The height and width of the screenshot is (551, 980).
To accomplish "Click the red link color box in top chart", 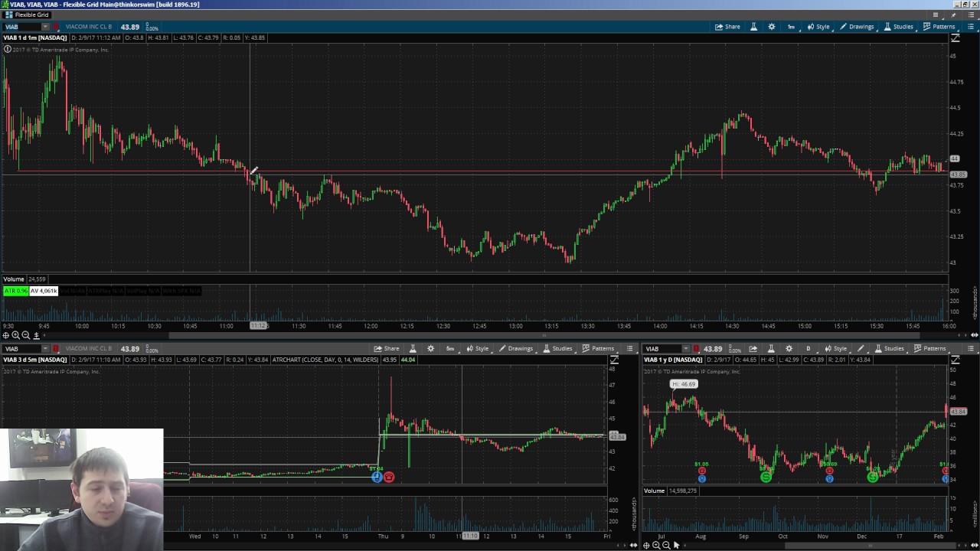I will (x=55, y=27).
